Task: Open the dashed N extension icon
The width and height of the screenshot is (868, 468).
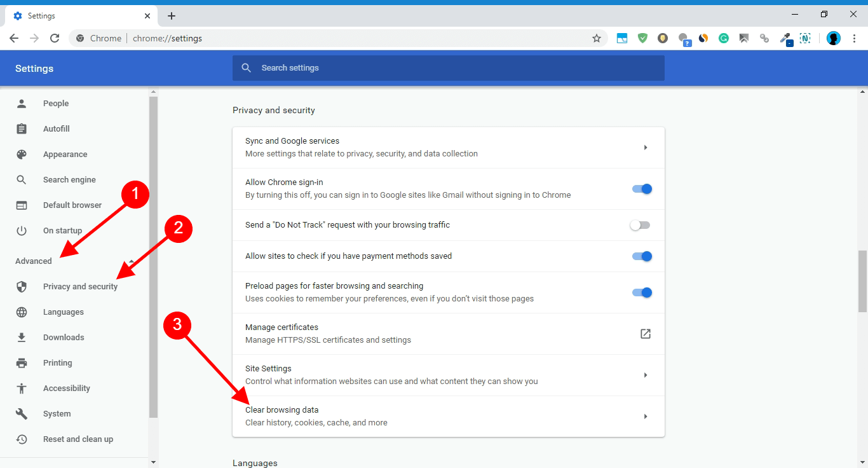Action: (x=805, y=38)
